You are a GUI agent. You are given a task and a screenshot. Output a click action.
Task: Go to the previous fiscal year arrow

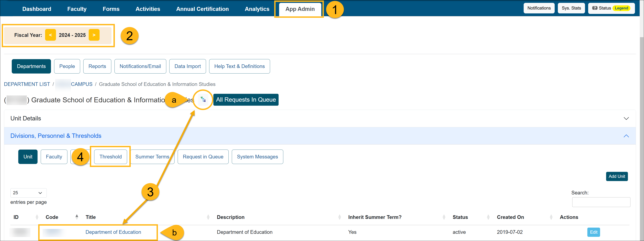(50, 35)
